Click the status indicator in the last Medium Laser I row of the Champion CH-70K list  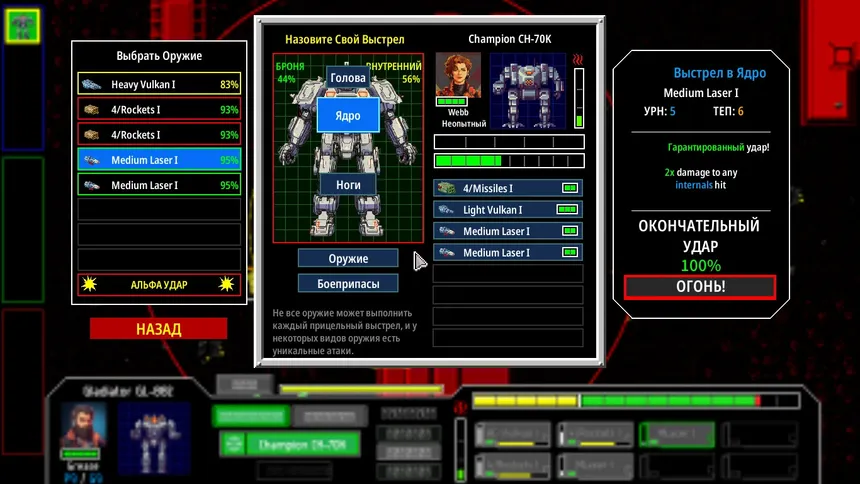pyautogui.click(x=570, y=252)
